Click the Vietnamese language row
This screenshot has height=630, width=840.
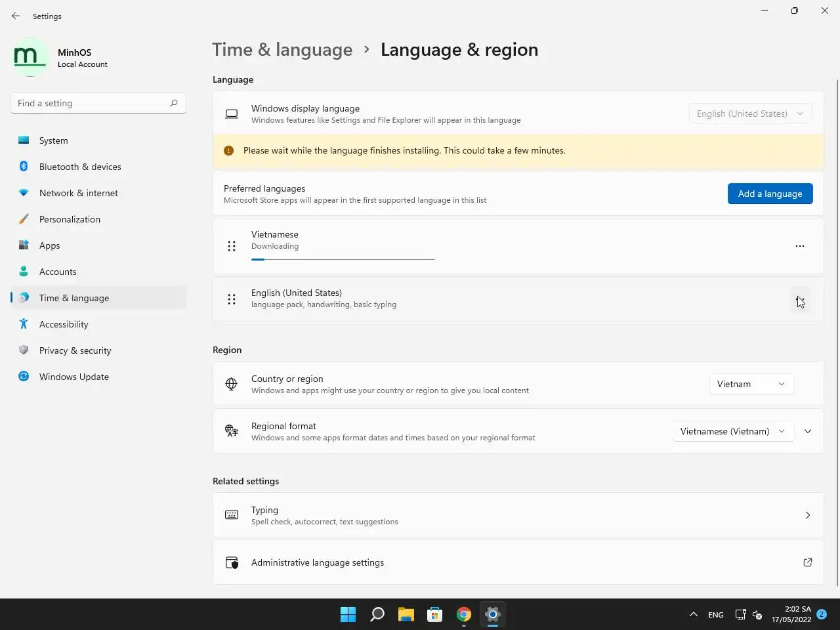518,246
